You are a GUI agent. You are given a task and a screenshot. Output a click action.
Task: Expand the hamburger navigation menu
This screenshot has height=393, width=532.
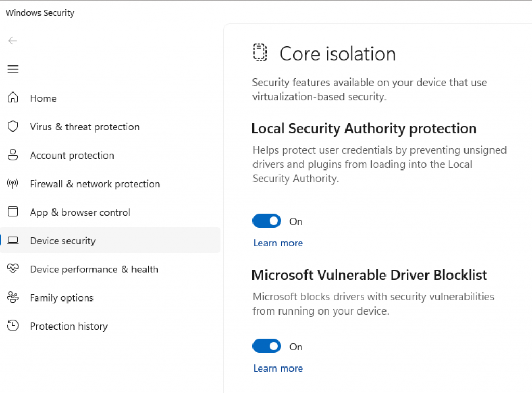pyautogui.click(x=13, y=69)
